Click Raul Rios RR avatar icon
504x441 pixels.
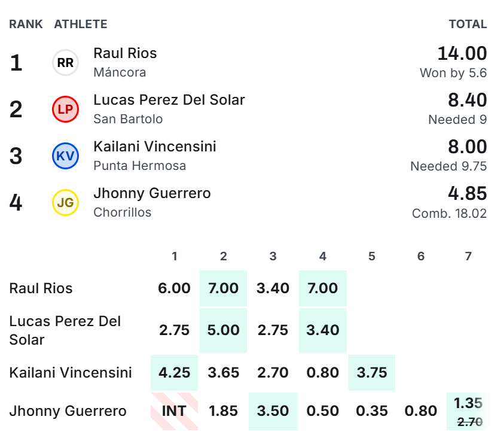(65, 62)
